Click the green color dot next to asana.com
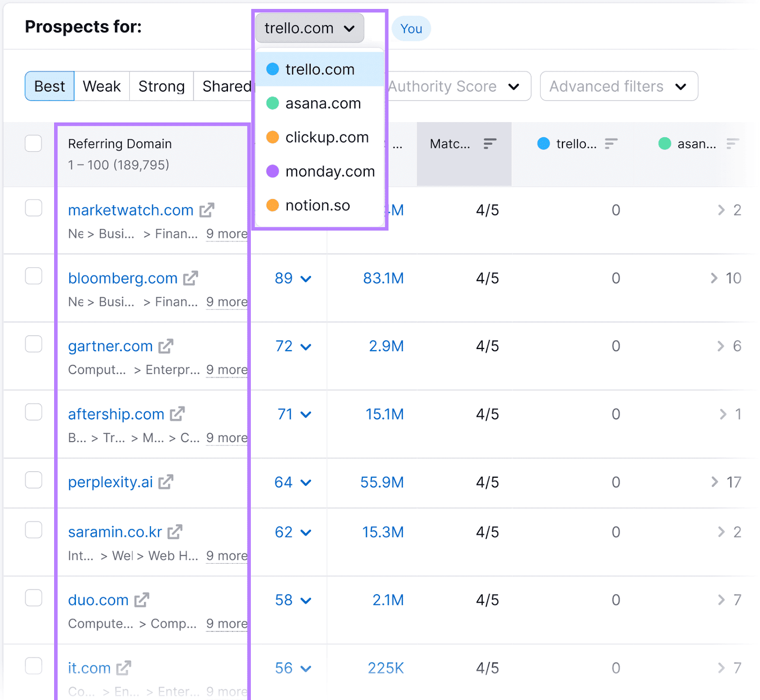The height and width of the screenshot is (700, 760). [x=272, y=104]
